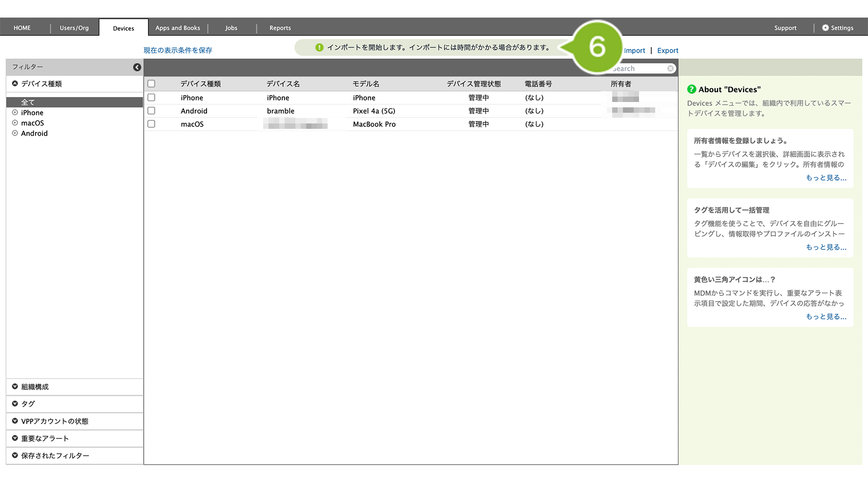Open the Apps and Books tab
The image size is (868, 488).
tap(178, 28)
